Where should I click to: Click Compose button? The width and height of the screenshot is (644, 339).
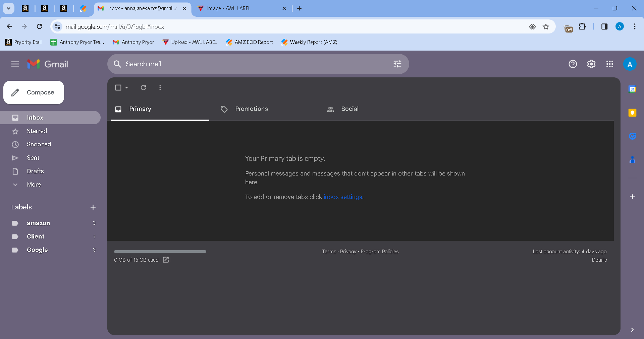tap(34, 92)
